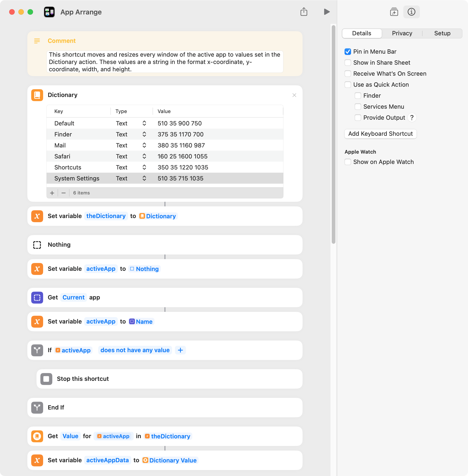Click Add Keyboard Shortcut
The width and height of the screenshot is (468, 476).
click(380, 134)
